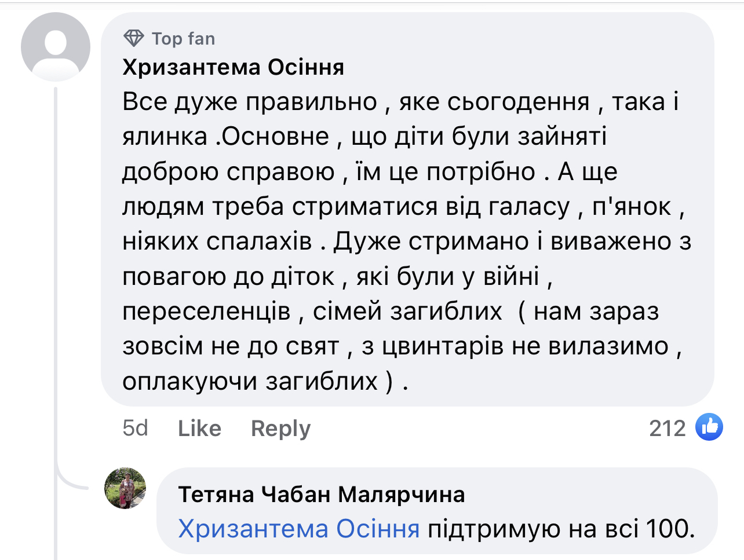The height and width of the screenshot is (560, 744).
Task: Click the vertical thread line below the avatar
Action: click(x=56, y=290)
